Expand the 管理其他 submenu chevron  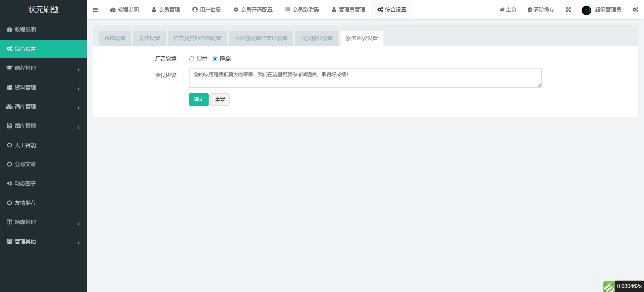[x=78, y=243]
